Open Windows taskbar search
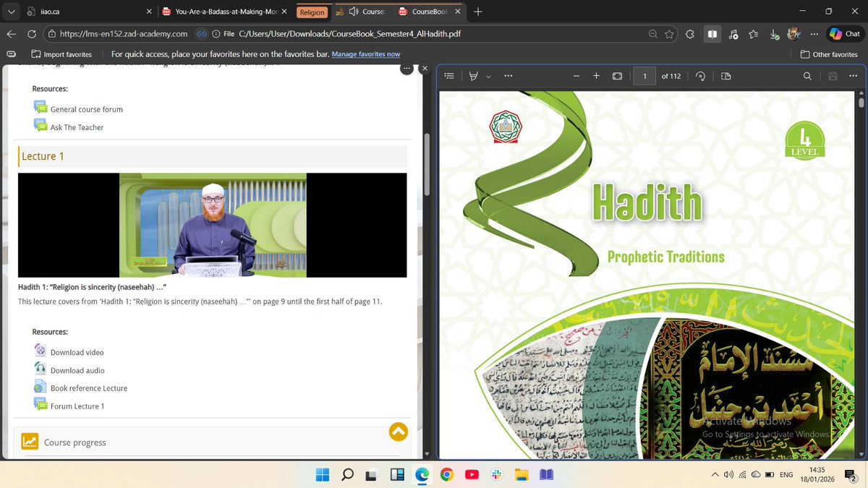 [x=347, y=474]
